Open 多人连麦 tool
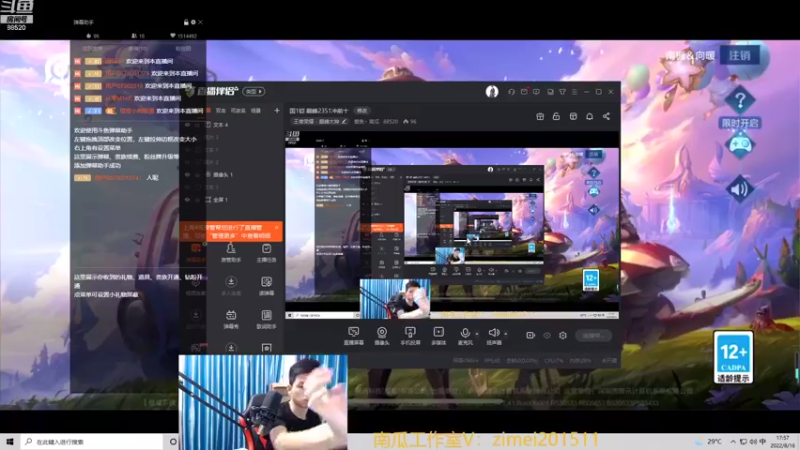This screenshot has height=450, width=800. click(x=231, y=286)
